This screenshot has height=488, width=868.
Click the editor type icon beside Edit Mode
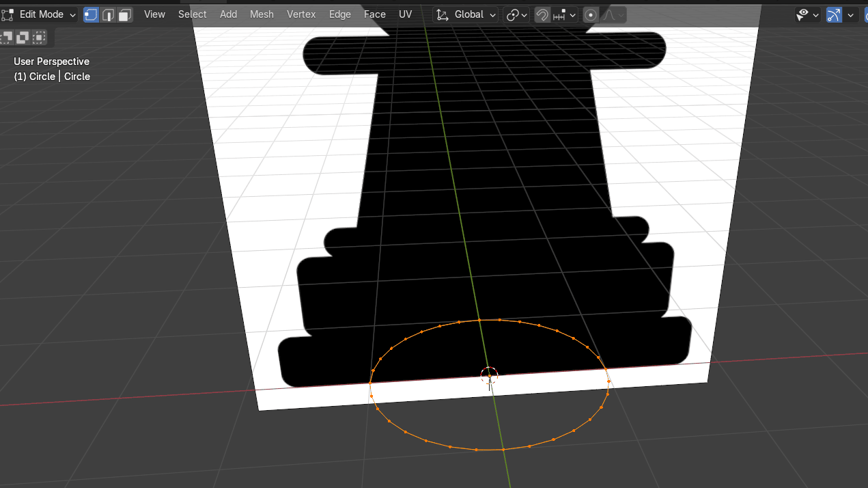[x=8, y=14]
